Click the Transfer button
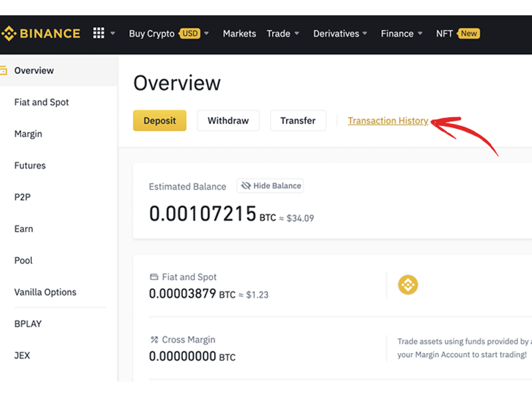 point(298,120)
